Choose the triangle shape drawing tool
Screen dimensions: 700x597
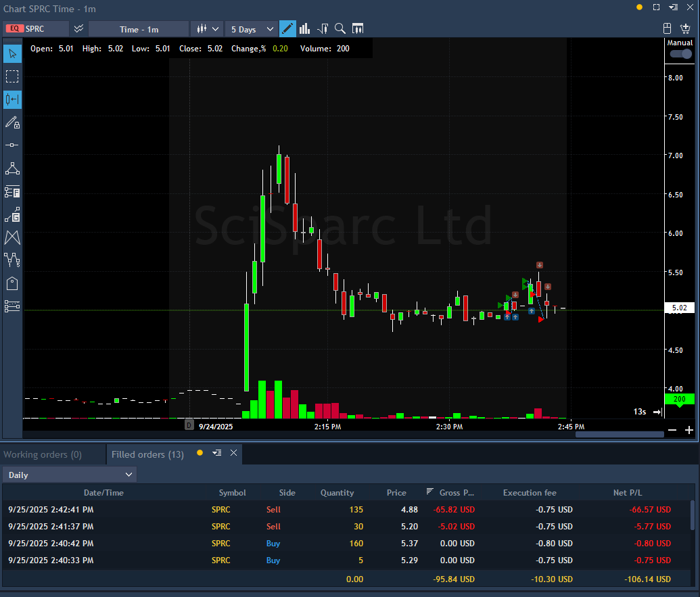coord(12,168)
